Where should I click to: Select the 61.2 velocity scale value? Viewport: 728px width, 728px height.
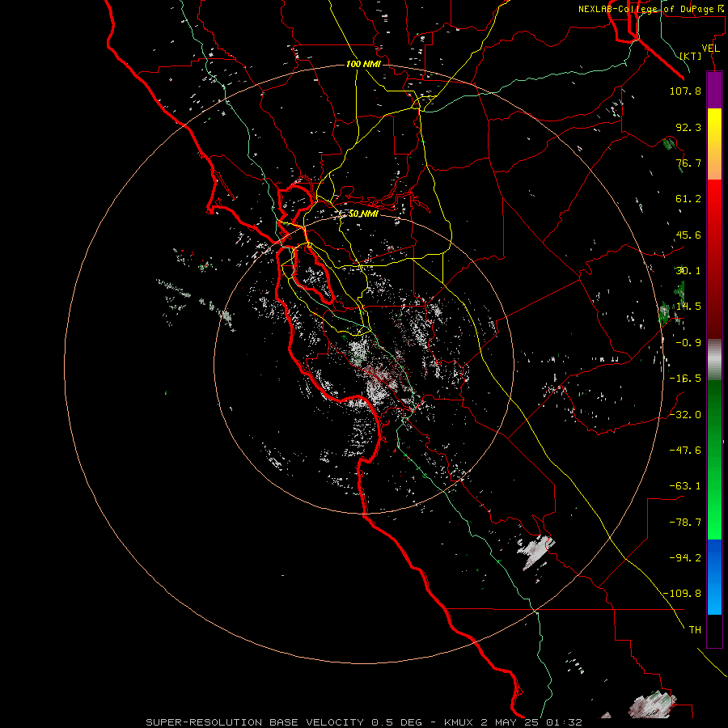pyautogui.click(x=688, y=199)
